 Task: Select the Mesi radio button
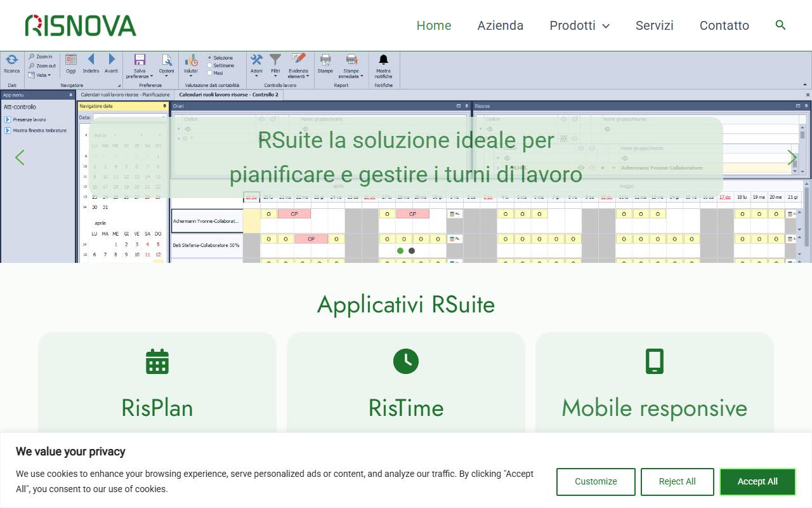pos(210,73)
